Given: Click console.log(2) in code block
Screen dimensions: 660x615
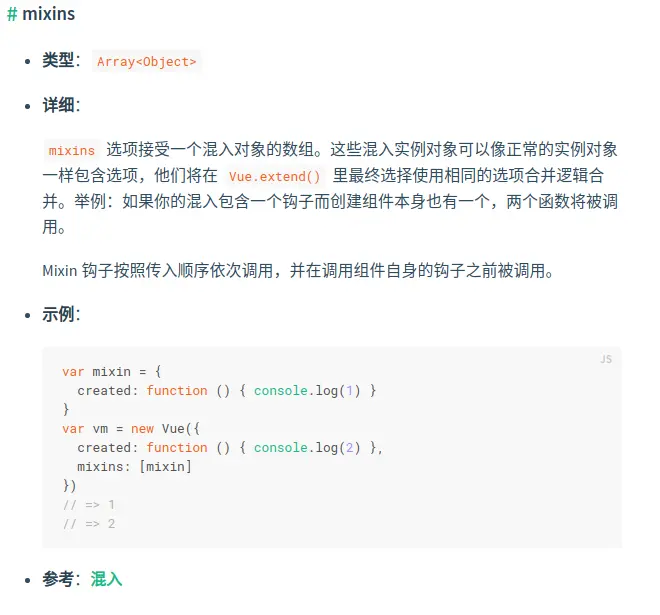Looking at the screenshot, I should (x=307, y=447).
